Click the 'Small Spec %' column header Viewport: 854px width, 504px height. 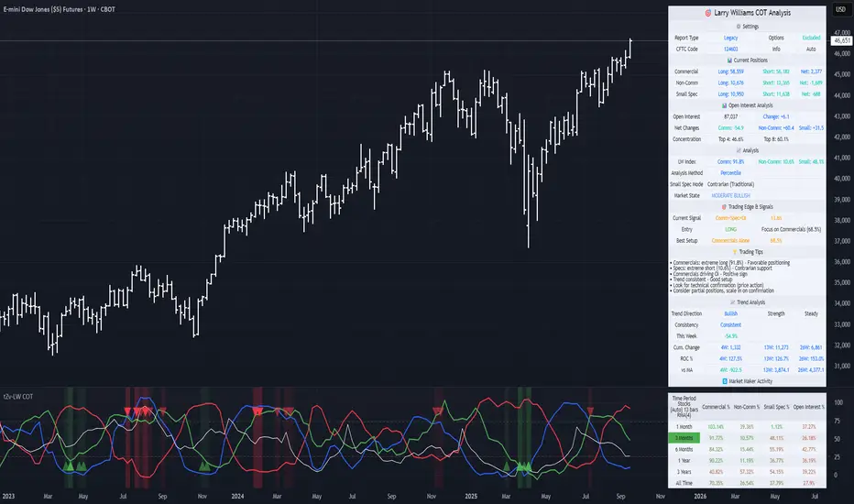(x=776, y=407)
